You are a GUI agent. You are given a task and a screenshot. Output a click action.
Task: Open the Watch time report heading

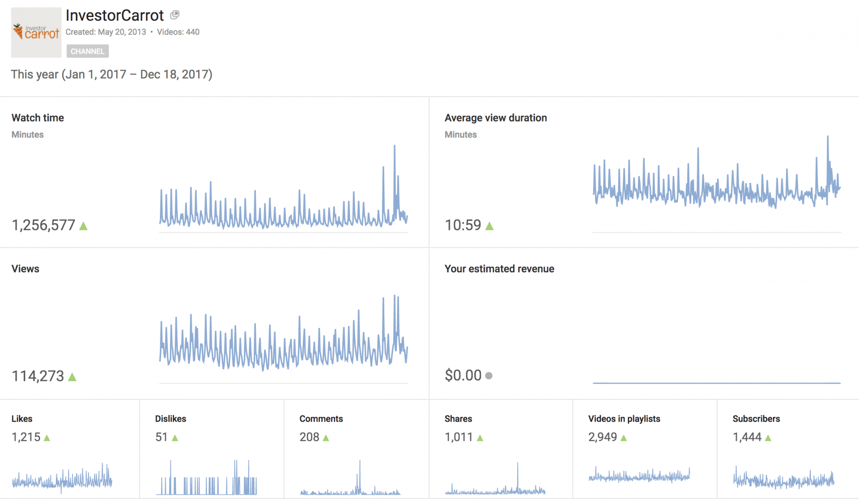(38, 118)
